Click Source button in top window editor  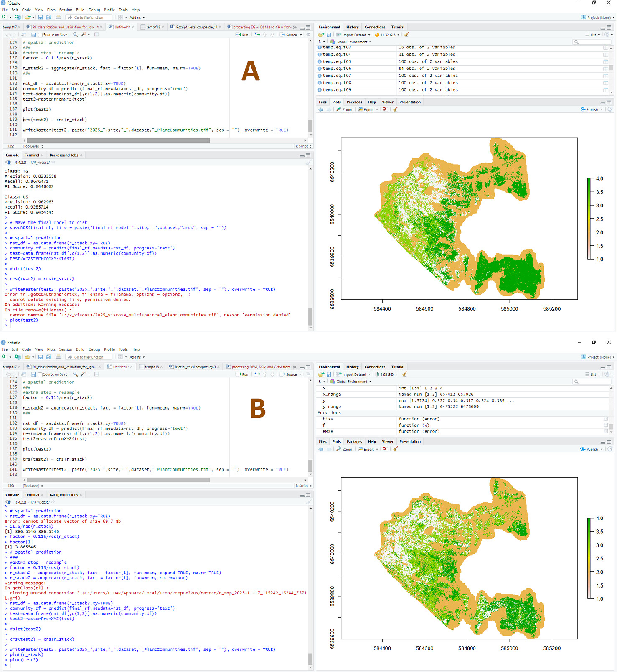tap(289, 35)
